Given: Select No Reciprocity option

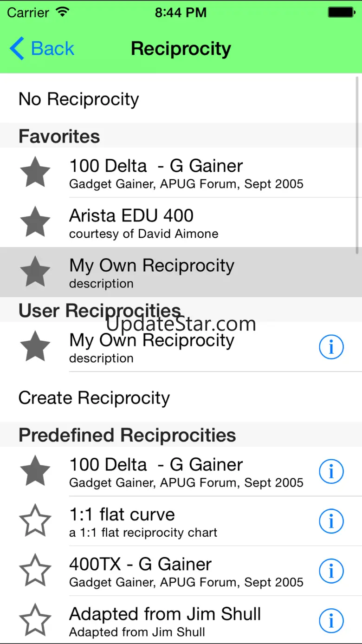Looking at the screenshot, I should 79,99.
